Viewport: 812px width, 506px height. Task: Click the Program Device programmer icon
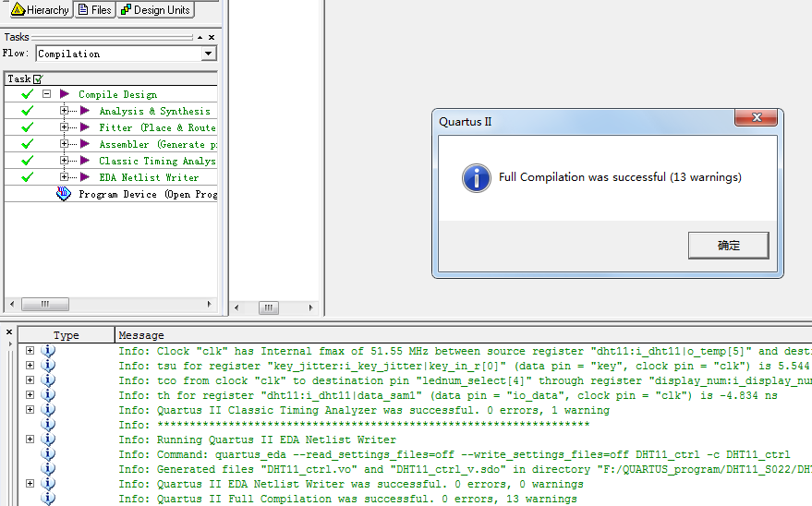point(64,194)
